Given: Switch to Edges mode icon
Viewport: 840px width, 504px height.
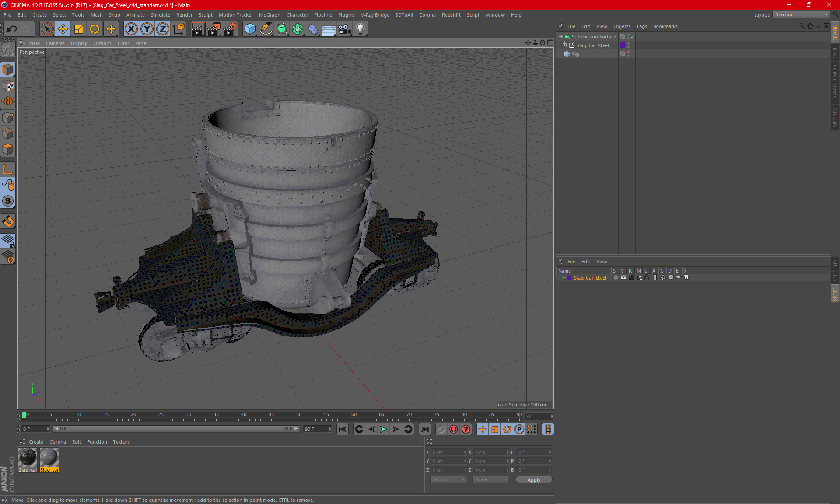Looking at the screenshot, I should [x=8, y=133].
